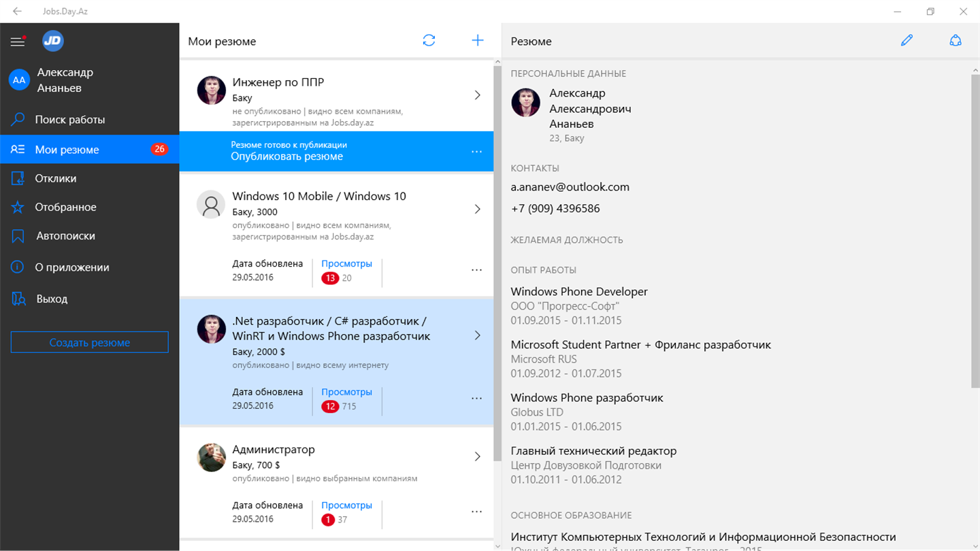This screenshot has height=551, width=980.
Task: Open more options for Администратор resume
Action: tap(476, 512)
